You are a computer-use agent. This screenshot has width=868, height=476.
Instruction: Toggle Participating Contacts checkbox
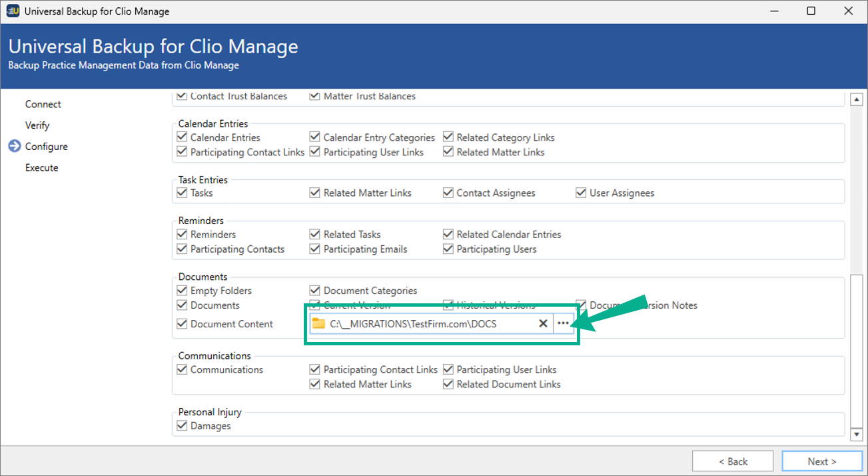tap(182, 249)
